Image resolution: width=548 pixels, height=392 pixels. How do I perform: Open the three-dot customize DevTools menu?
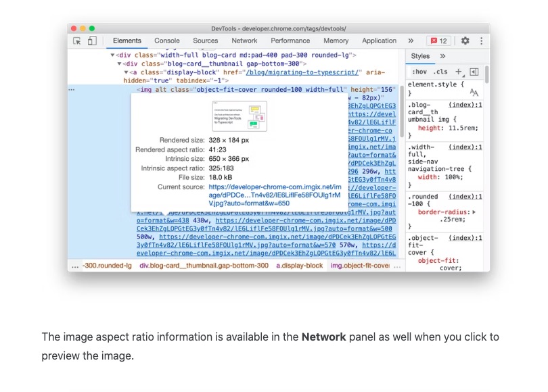(481, 41)
